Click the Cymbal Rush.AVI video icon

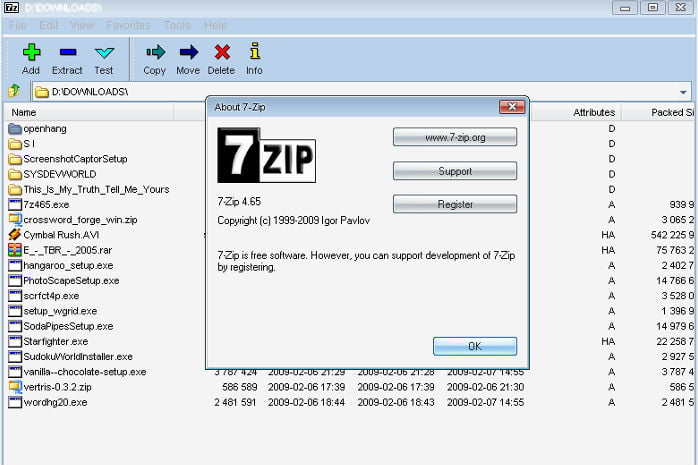pos(15,235)
